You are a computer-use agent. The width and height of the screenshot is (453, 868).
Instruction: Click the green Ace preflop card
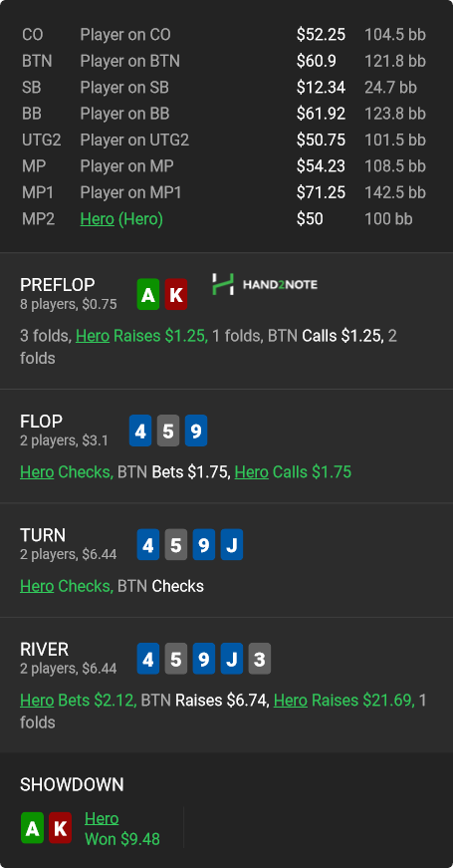point(148,295)
